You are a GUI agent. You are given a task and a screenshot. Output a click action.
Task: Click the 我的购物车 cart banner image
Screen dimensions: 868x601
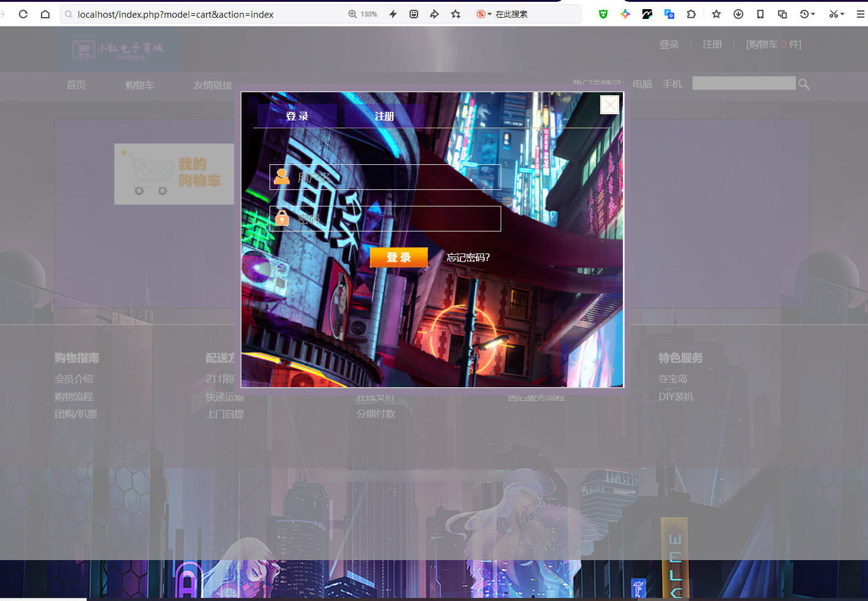pos(174,174)
